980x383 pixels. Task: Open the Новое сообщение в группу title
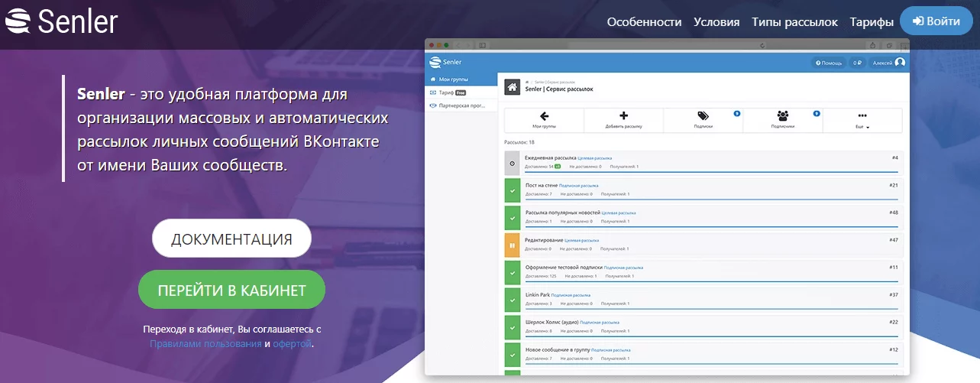pos(558,349)
